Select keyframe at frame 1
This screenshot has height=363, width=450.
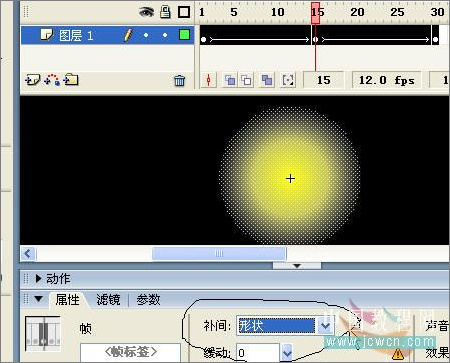click(x=204, y=40)
